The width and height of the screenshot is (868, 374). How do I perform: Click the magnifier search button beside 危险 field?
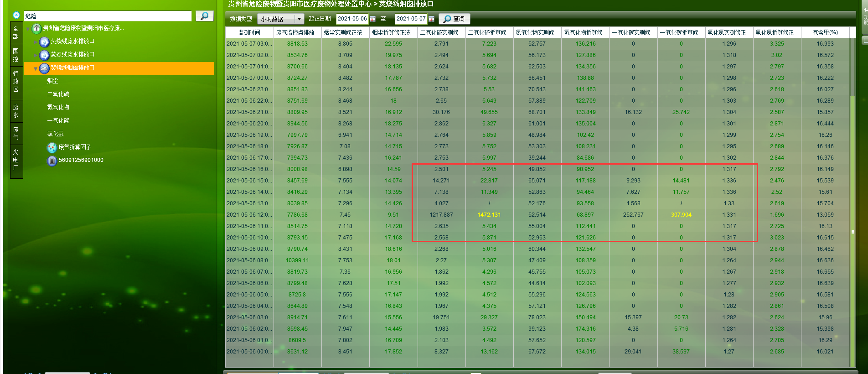click(x=205, y=16)
